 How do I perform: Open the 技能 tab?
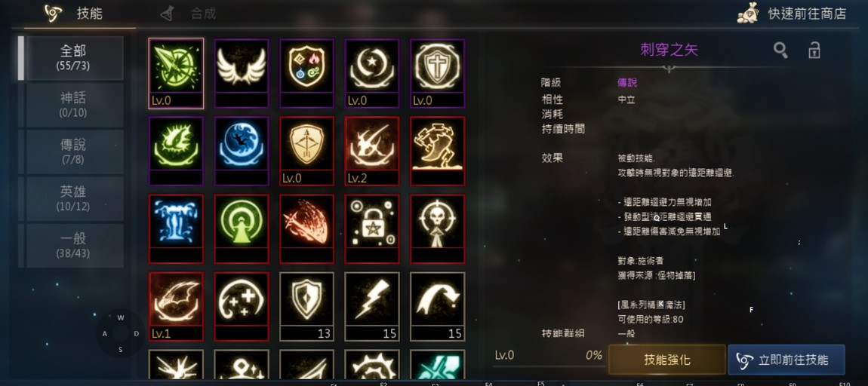[x=74, y=14]
